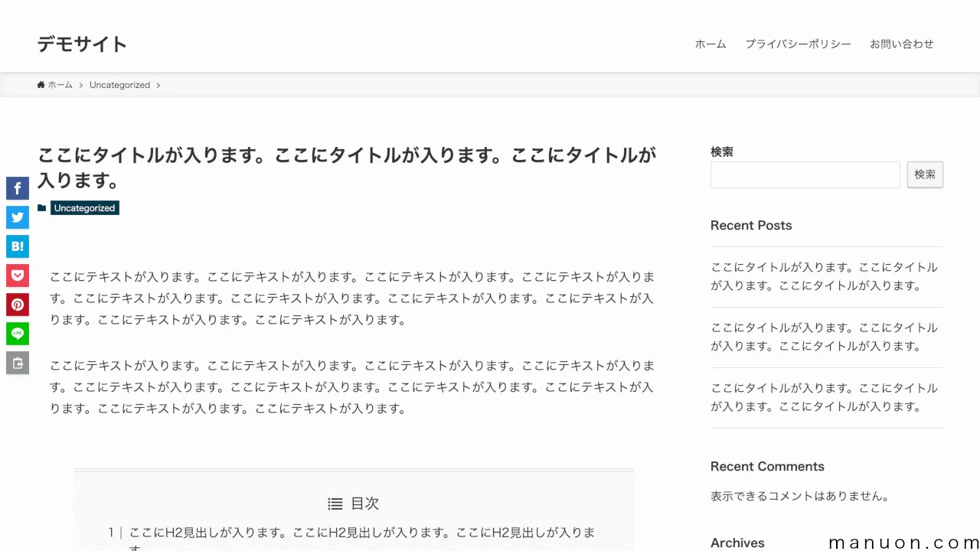Click the home icon in breadcrumb
Viewport: 980px width, 551px height.
pos(41,85)
